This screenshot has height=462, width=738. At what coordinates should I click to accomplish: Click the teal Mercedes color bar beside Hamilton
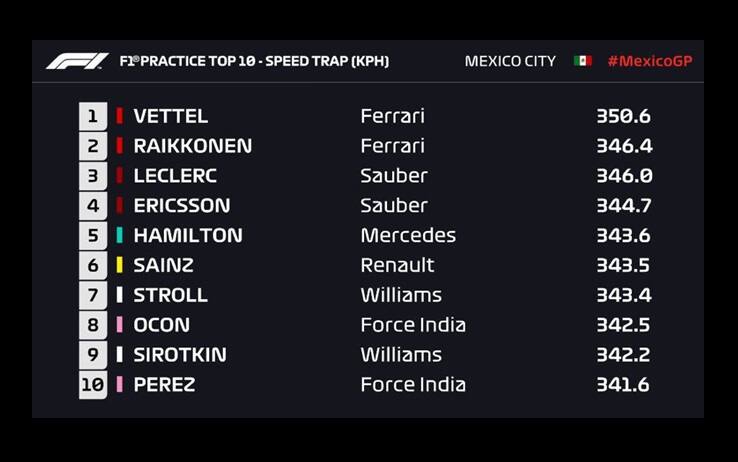pos(120,235)
